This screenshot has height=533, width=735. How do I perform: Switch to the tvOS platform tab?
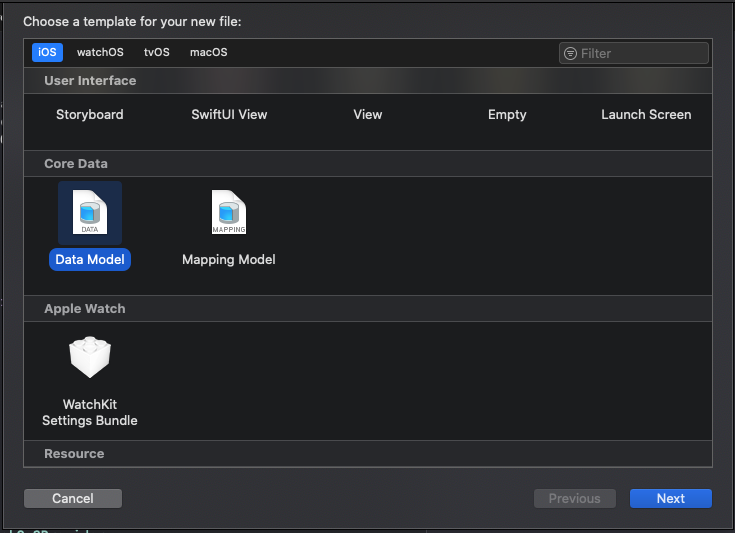pyautogui.click(x=157, y=52)
